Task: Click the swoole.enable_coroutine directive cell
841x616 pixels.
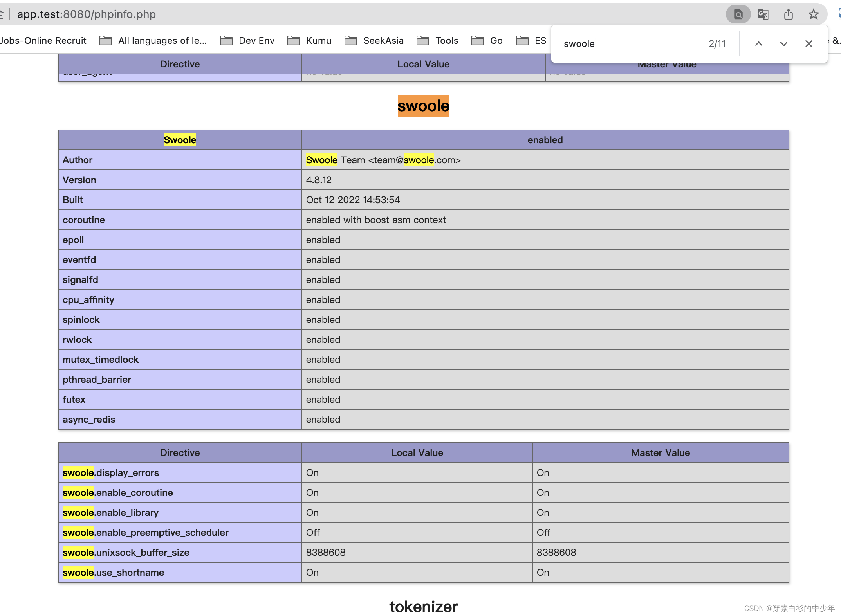Action: [x=117, y=492]
